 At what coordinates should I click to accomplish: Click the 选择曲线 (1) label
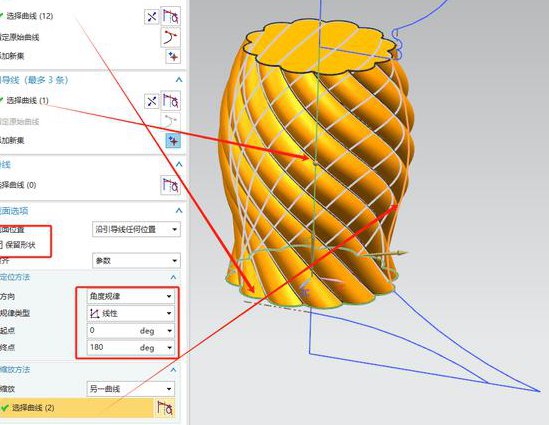click(x=28, y=101)
